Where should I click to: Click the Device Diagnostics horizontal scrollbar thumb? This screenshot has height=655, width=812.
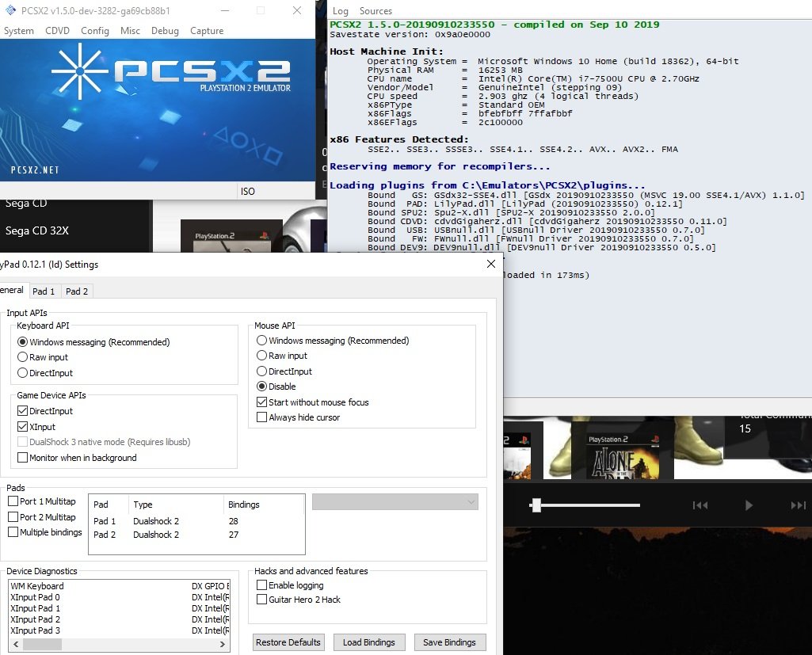tap(43, 645)
